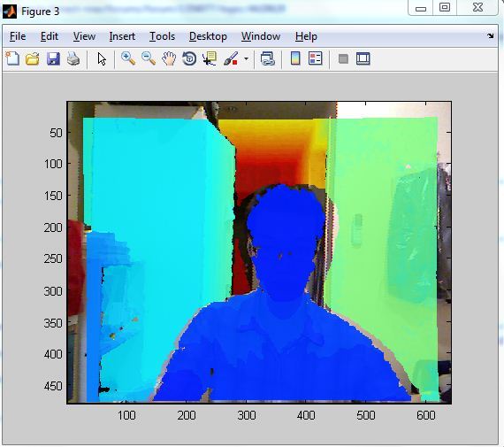The image size is (504, 447).
Task: Insert a colorbar using toolbar icon
Action: [295, 59]
